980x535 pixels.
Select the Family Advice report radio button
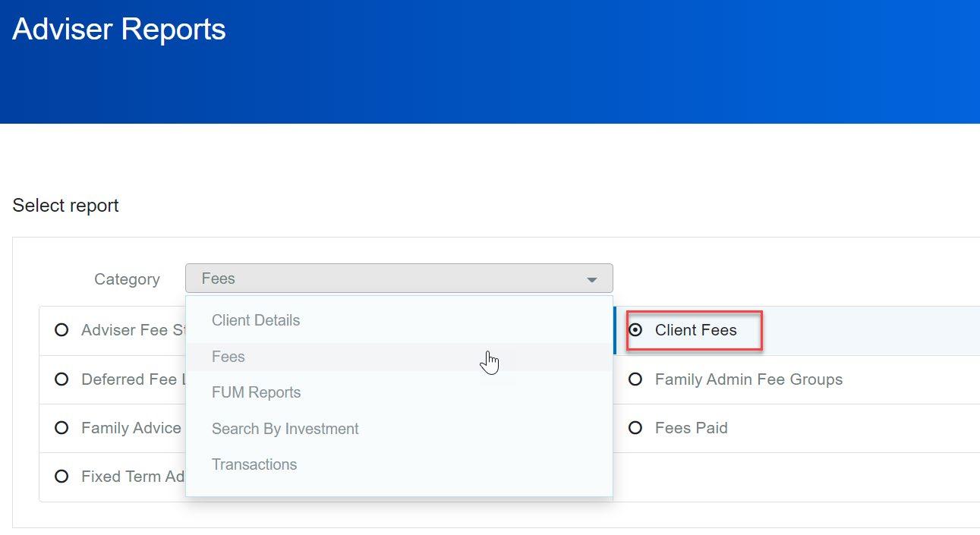[x=61, y=428]
